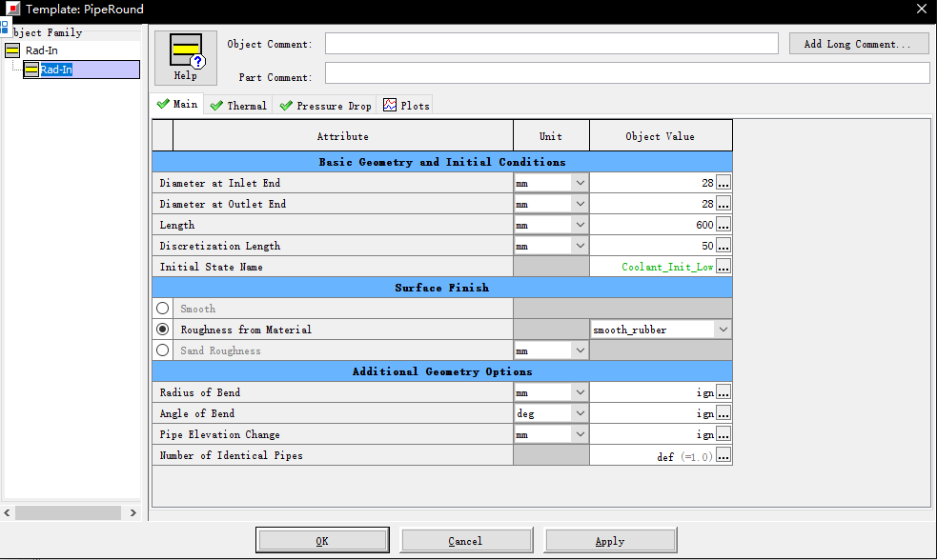Click ellipsis button for Number of Identical Pipes
The width and height of the screenshot is (937, 560).
[723, 455]
